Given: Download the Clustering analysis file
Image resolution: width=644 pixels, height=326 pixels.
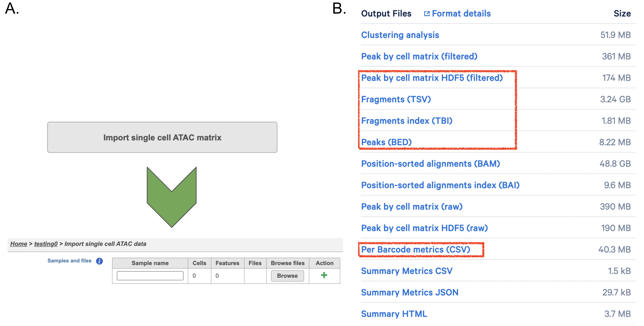Looking at the screenshot, I should coord(400,35).
